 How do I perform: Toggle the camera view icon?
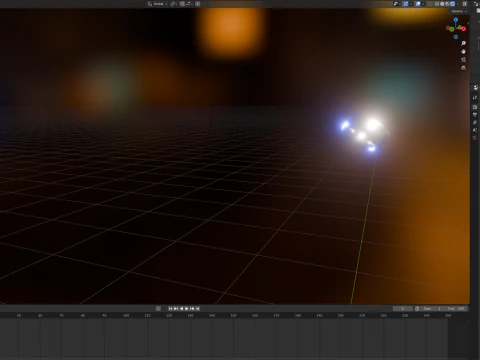click(x=463, y=60)
